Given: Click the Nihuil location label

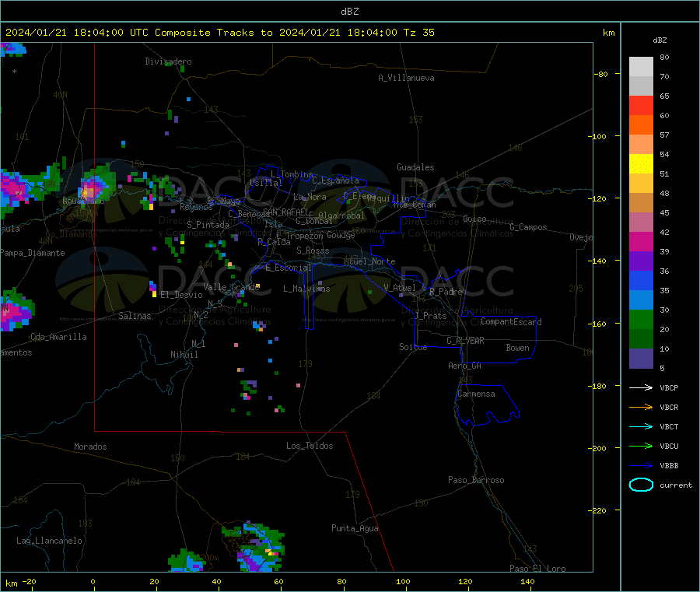Looking at the screenshot, I should [184, 355].
